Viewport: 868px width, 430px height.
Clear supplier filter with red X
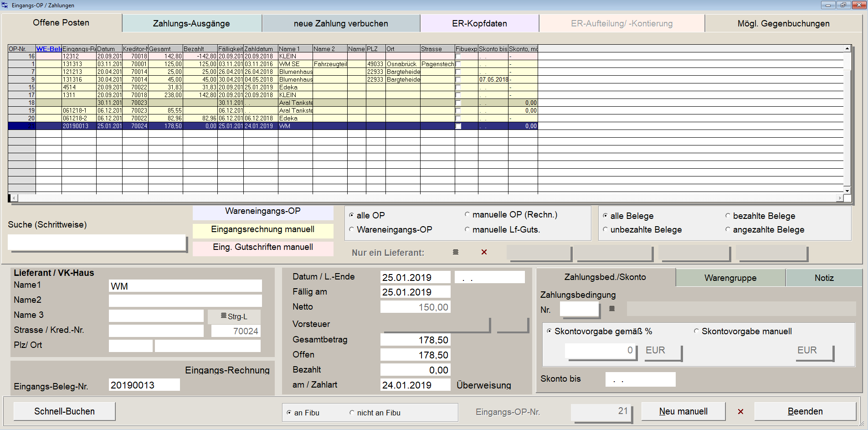click(484, 252)
